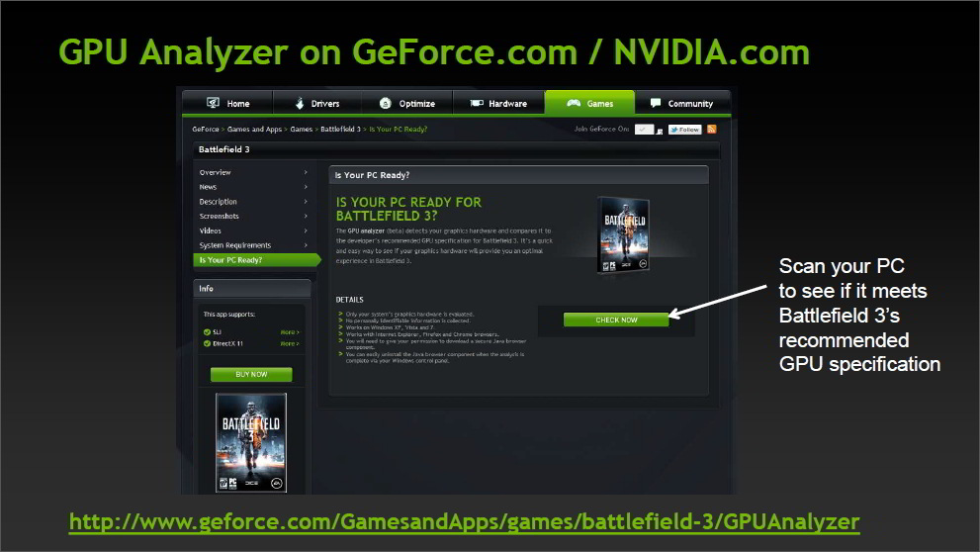The image size is (980, 552).
Task: Click the Hardware graphics card icon
Action: tap(477, 103)
